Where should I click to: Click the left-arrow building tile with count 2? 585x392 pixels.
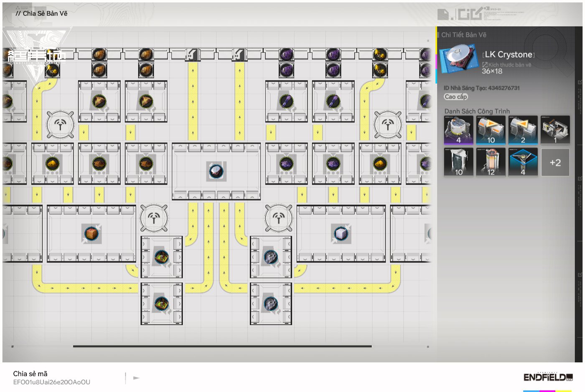click(523, 130)
